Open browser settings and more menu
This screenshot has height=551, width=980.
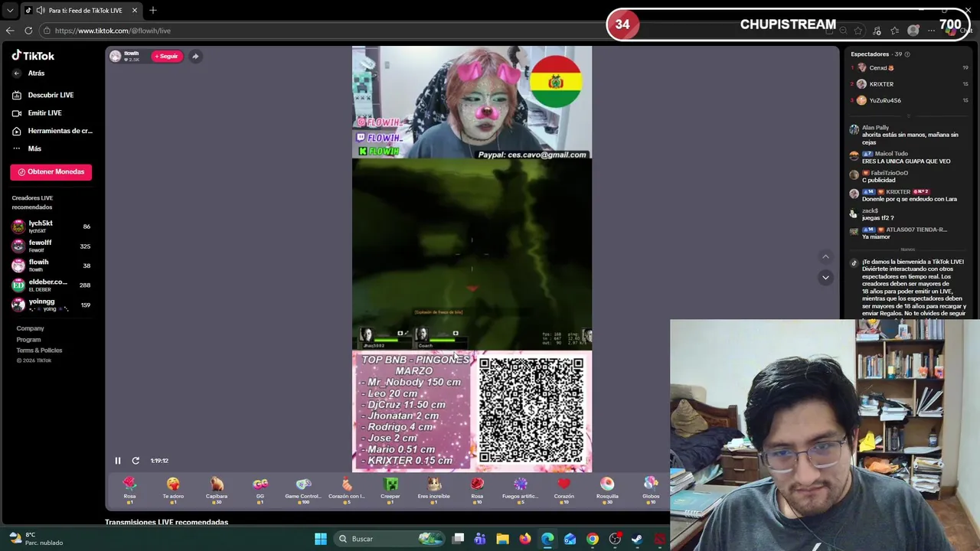click(932, 31)
